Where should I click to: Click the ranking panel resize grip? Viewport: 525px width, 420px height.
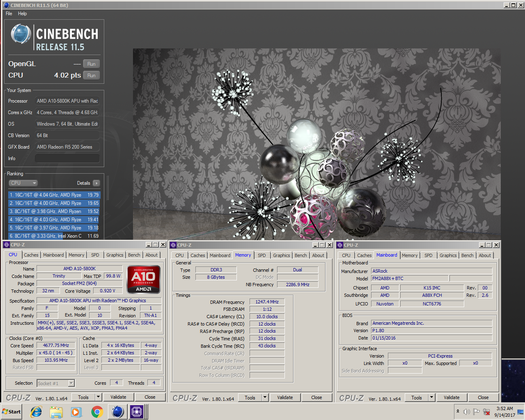tap(108, 188)
